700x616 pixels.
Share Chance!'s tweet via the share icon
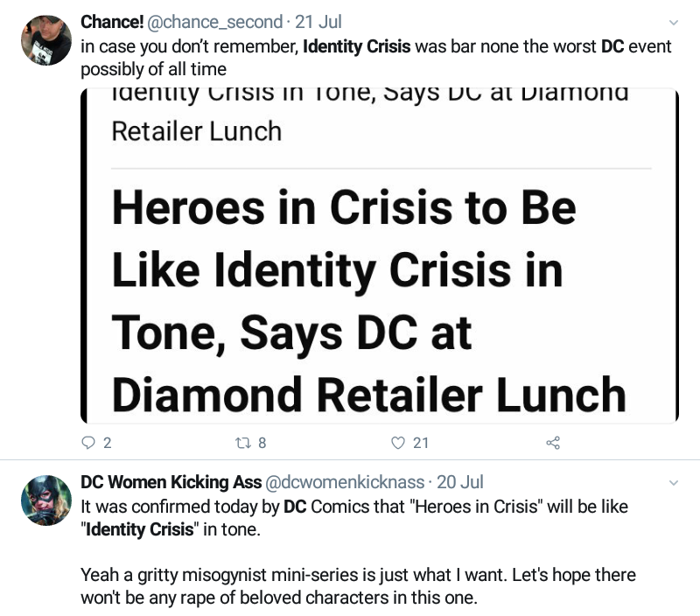point(552,443)
